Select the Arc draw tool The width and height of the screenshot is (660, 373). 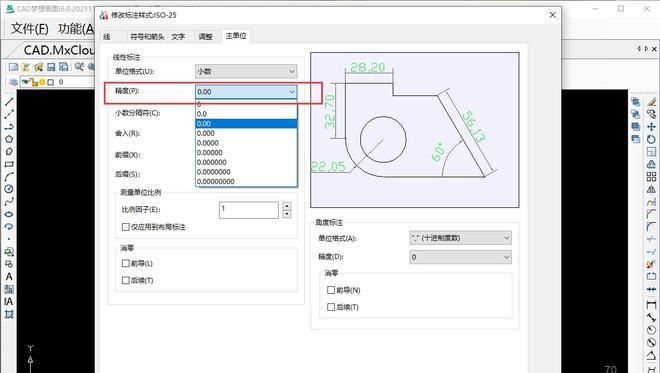pyautogui.click(x=9, y=177)
